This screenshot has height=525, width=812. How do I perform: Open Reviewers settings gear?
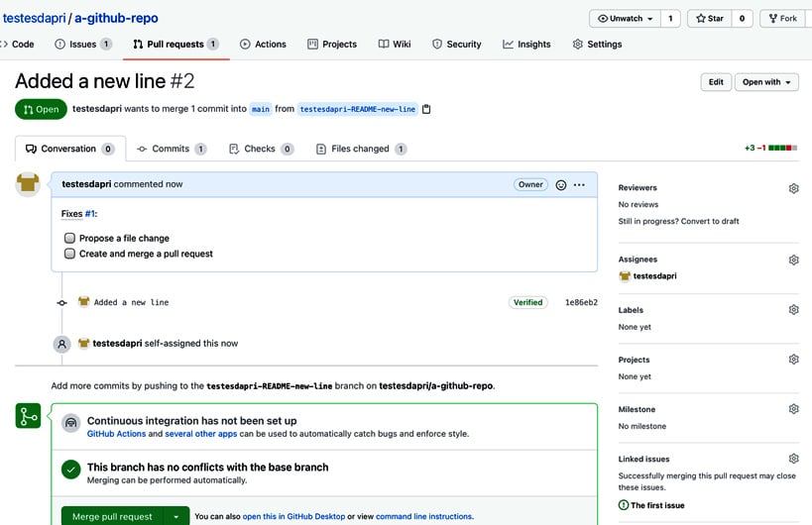[793, 188]
